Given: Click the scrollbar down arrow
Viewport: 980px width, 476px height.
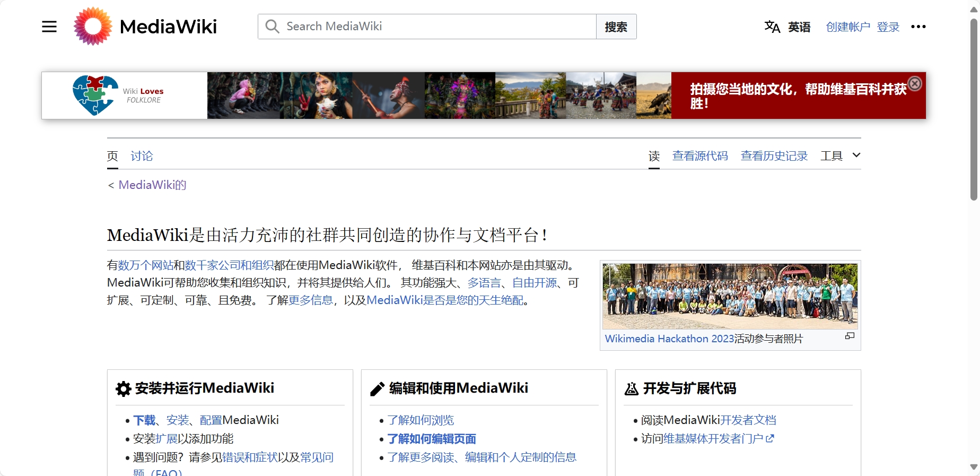Looking at the screenshot, I should click(x=974, y=468).
